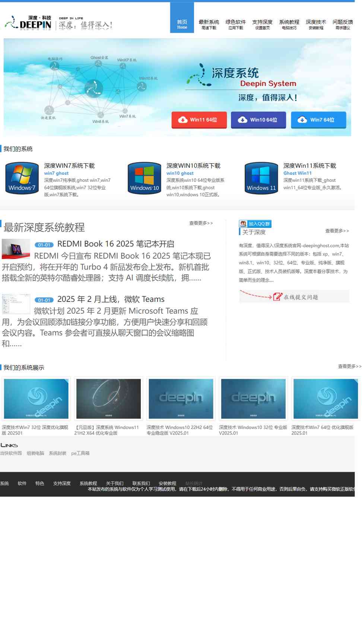The height and width of the screenshot is (644, 362).
Task: Click 软件 in the footer bar
Action: coord(22,483)
